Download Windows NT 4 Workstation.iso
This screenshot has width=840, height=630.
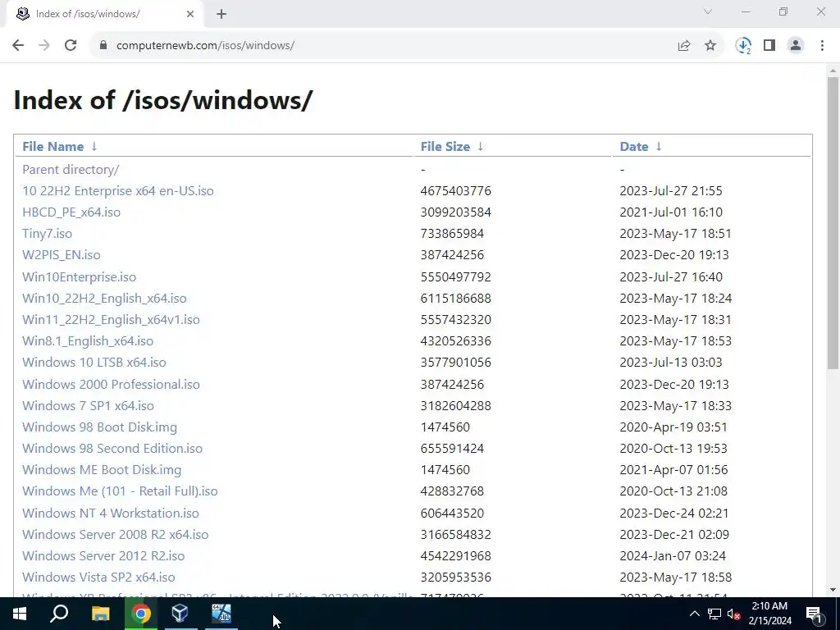coord(111,514)
